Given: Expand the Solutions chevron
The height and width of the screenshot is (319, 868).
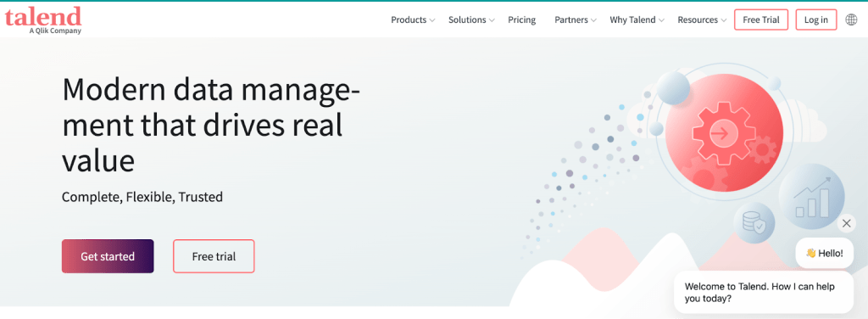Looking at the screenshot, I should (492, 20).
